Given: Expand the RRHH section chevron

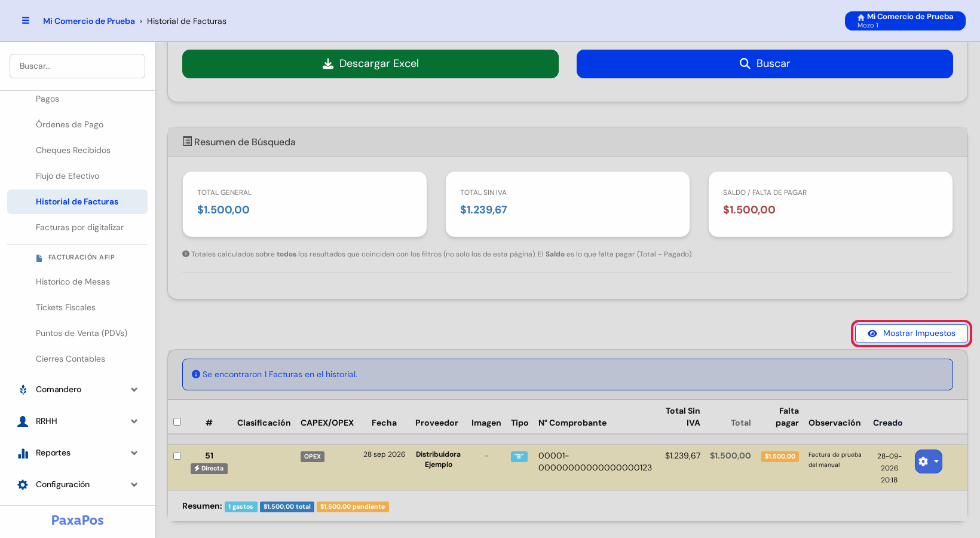Looking at the screenshot, I should (134, 421).
